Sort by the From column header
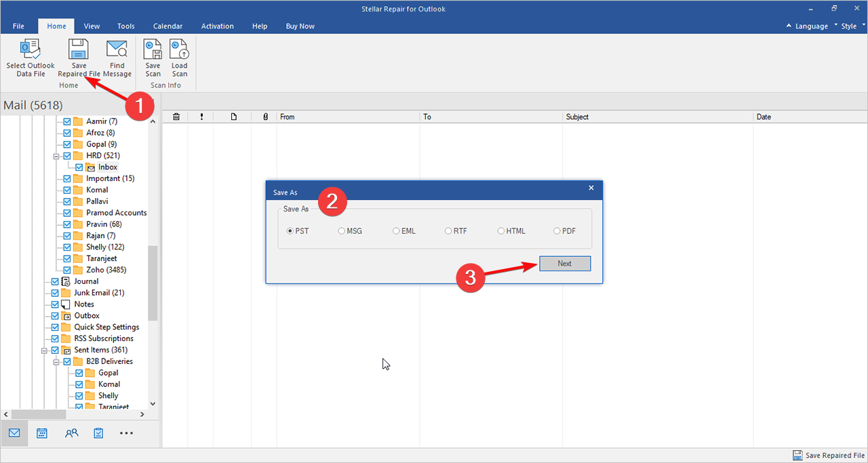The image size is (868, 463). click(349, 117)
